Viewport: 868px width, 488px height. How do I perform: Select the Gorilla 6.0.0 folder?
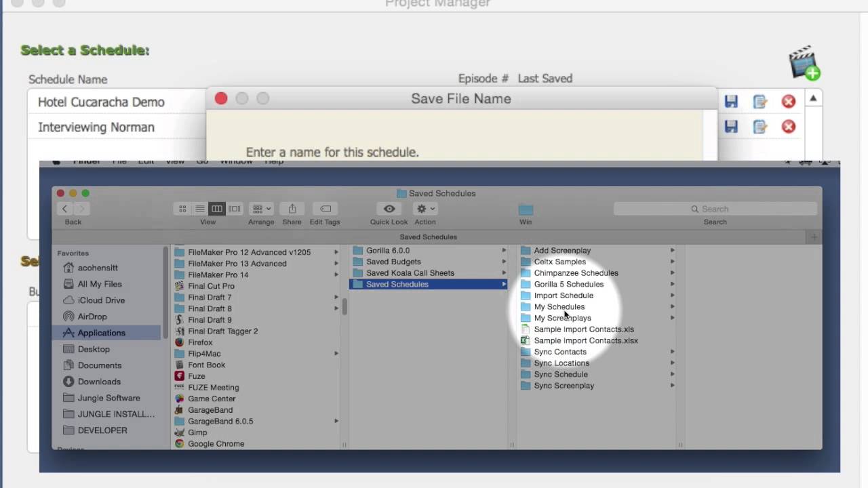tap(388, 250)
